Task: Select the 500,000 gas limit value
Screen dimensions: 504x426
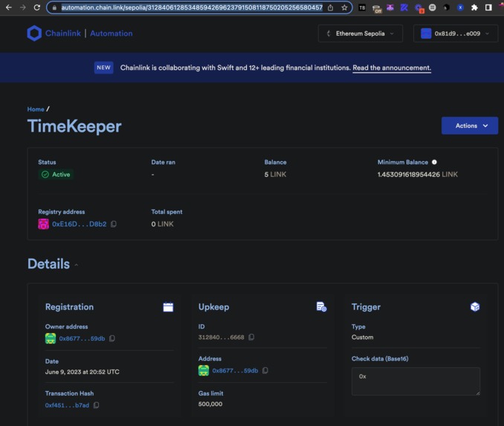Action: (210, 404)
